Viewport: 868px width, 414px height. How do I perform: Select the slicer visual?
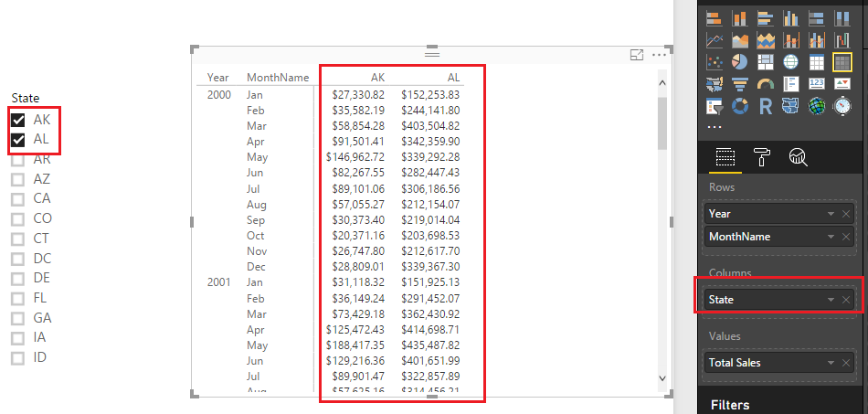[714, 105]
